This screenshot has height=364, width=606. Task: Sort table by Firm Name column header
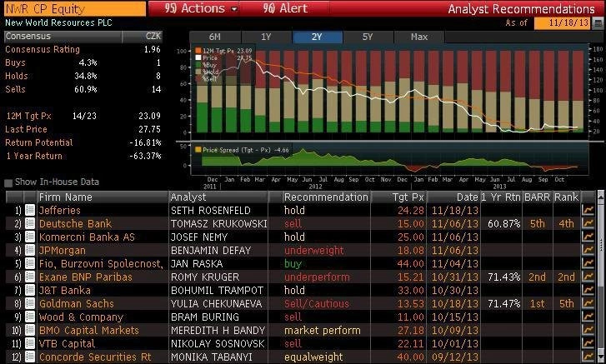pos(103,197)
